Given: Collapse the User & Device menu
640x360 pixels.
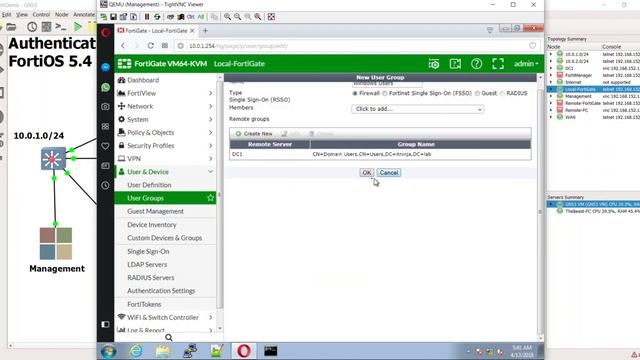Looking at the screenshot, I should click(165, 172).
